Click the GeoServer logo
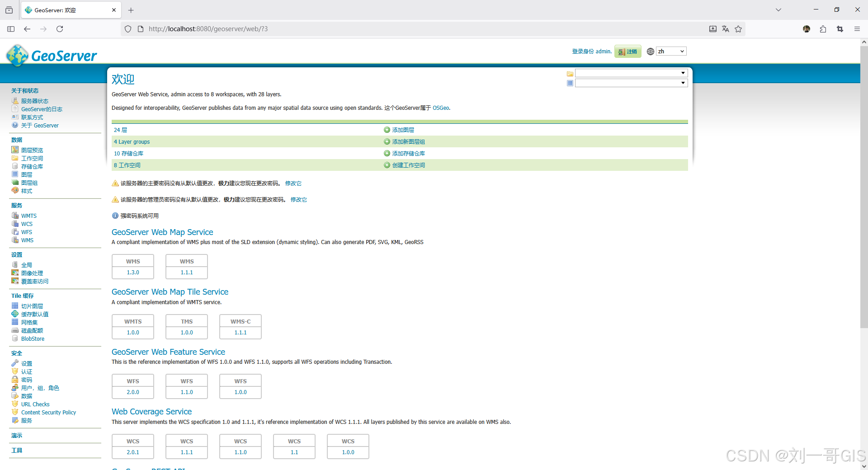 (52, 56)
